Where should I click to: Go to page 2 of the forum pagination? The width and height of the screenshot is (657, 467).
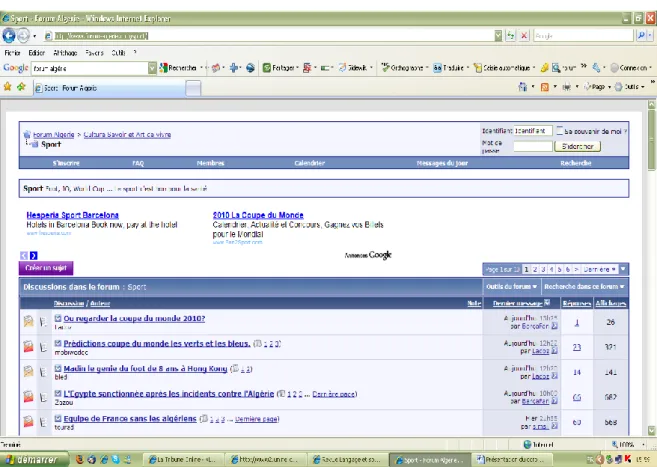click(x=535, y=269)
